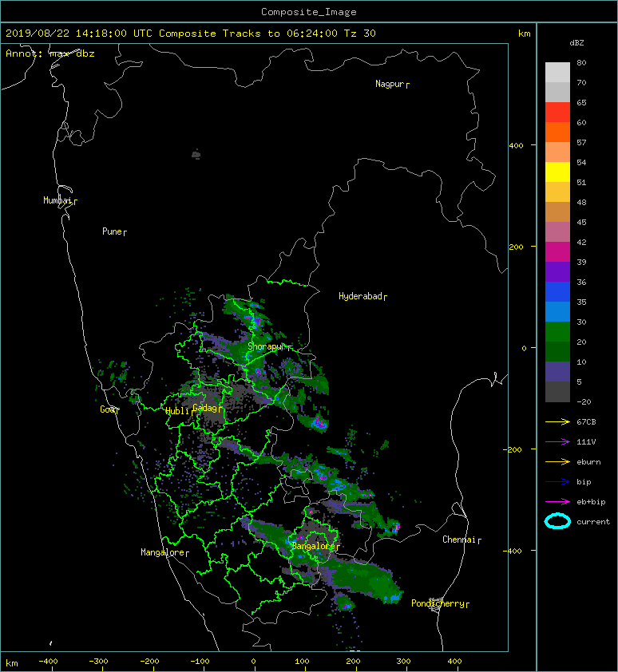Click the Annot: max dbz annotation

tap(50, 53)
